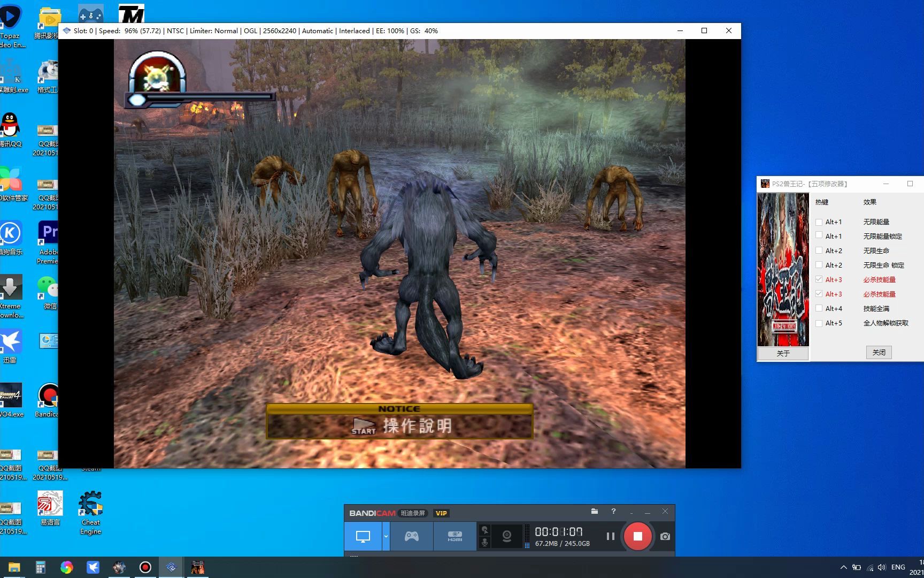Switch to the game trainer on taskbar
Screen dimensions: 924x578
coord(197,567)
